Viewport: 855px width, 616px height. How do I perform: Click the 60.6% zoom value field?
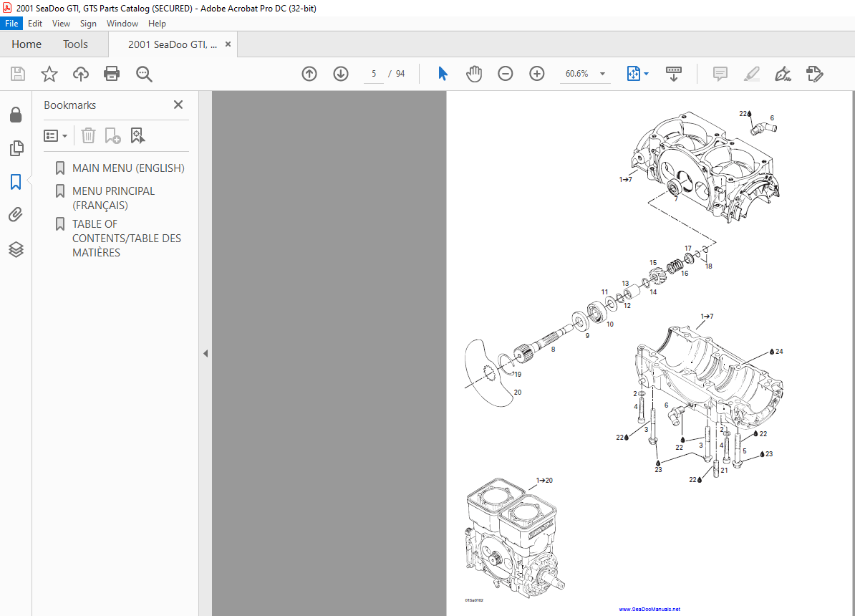tap(577, 74)
